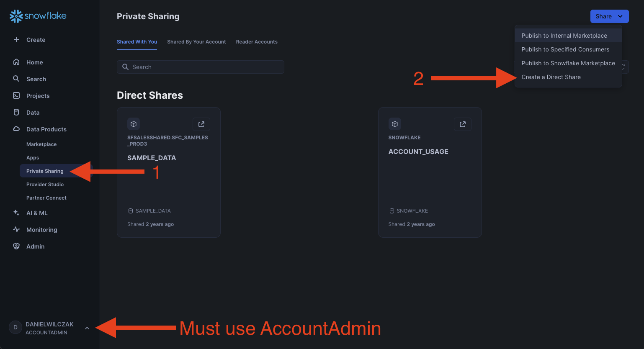Switch to the Reader Accounts tab
Image resolution: width=644 pixels, height=349 pixels.
point(257,42)
